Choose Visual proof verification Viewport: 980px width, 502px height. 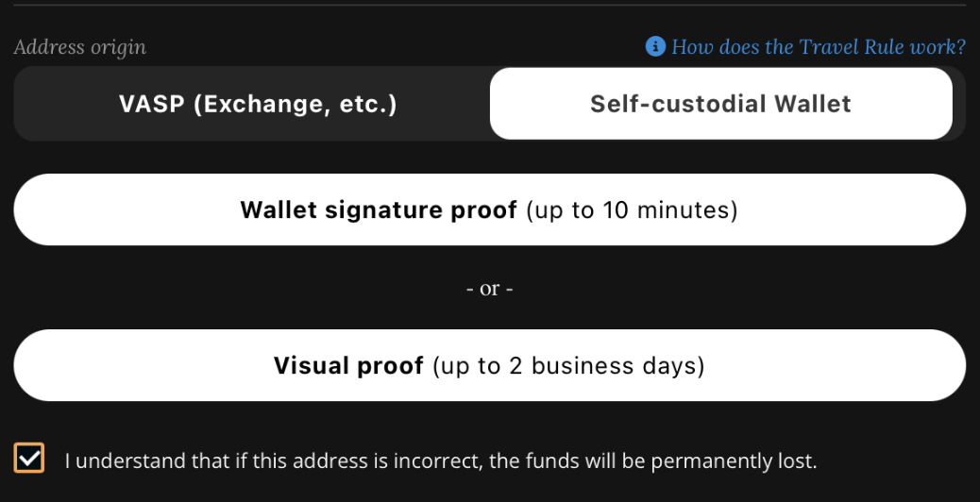pos(489,365)
